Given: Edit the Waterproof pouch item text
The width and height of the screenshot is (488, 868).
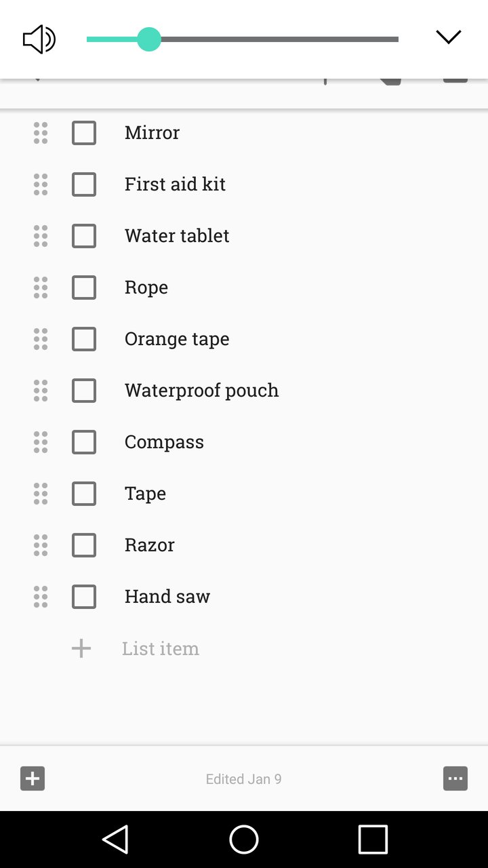Looking at the screenshot, I should (201, 391).
